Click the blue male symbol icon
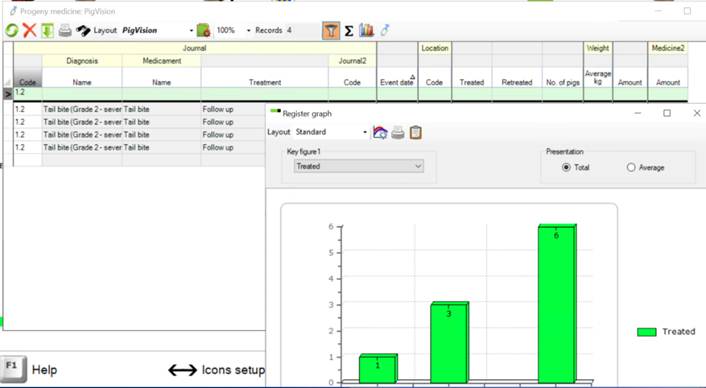The image size is (706, 388). point(385,30)
